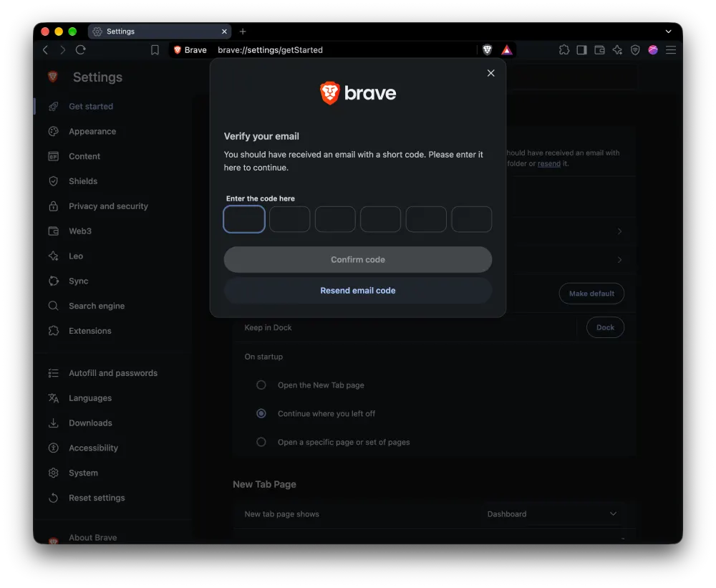Click the sixth code digit box
This screenshot has height=588, width=716.
pos(472,219)
